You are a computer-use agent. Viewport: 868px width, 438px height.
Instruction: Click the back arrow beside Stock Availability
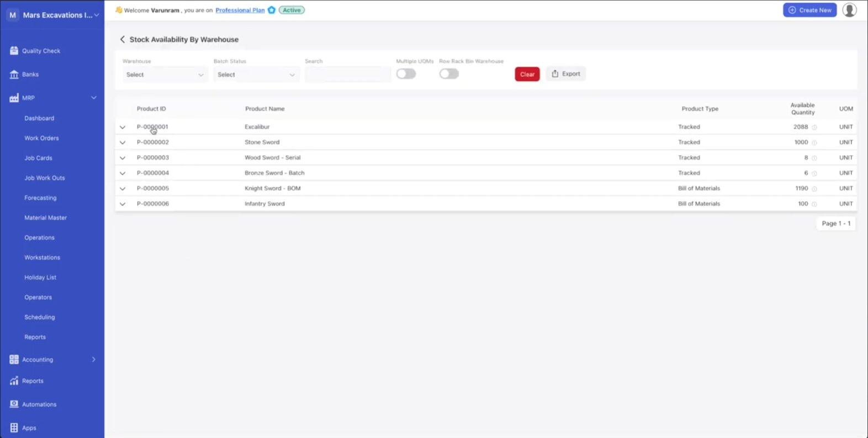123,39
